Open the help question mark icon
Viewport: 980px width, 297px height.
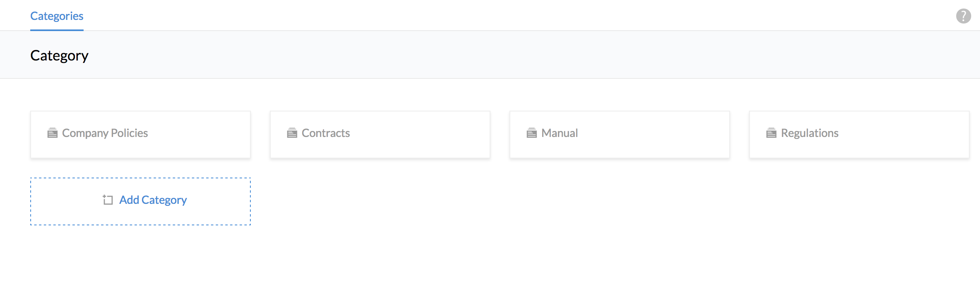click(x=963, y=16)
